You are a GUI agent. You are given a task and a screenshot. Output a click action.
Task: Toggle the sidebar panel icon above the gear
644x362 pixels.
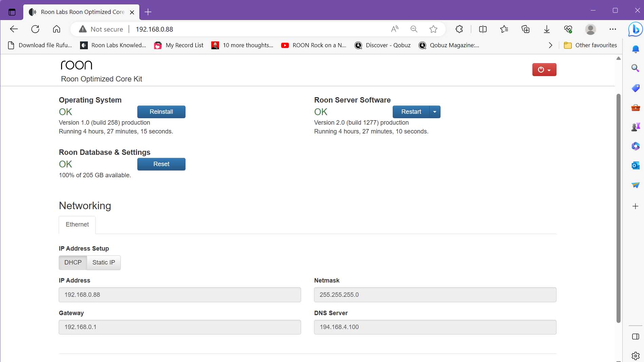636,337
